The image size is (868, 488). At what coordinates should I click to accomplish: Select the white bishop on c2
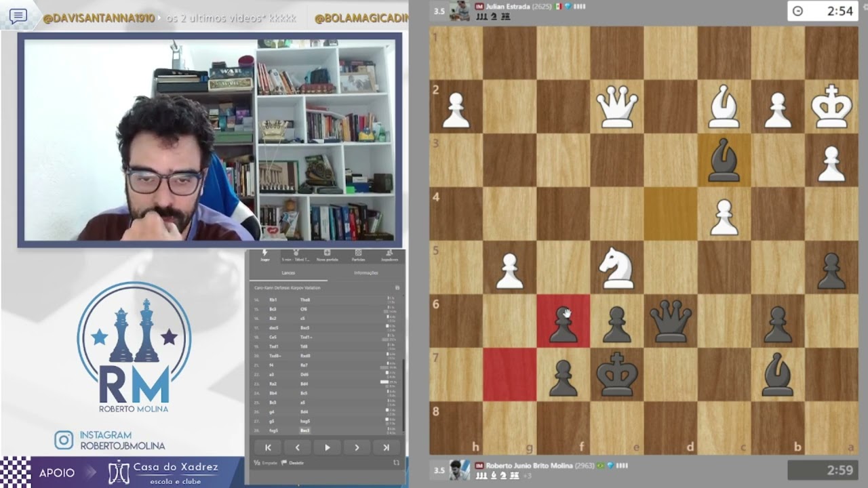coord(724,107)
